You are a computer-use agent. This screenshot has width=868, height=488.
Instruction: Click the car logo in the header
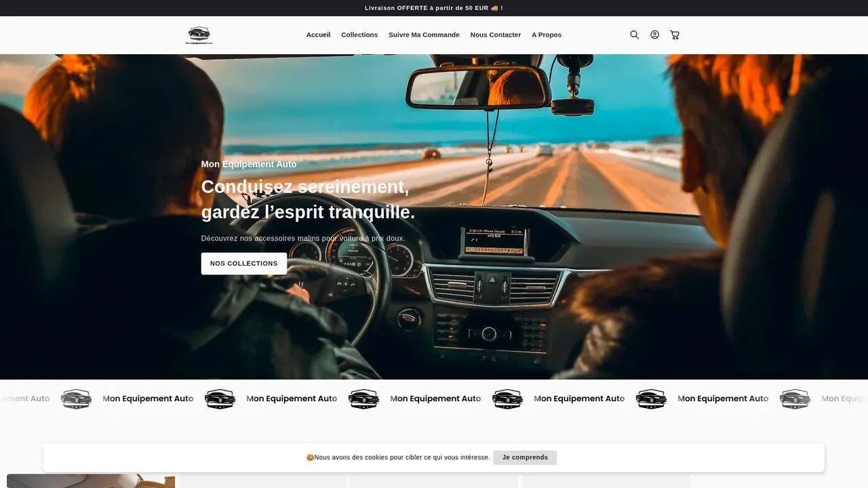coord(199,35)
